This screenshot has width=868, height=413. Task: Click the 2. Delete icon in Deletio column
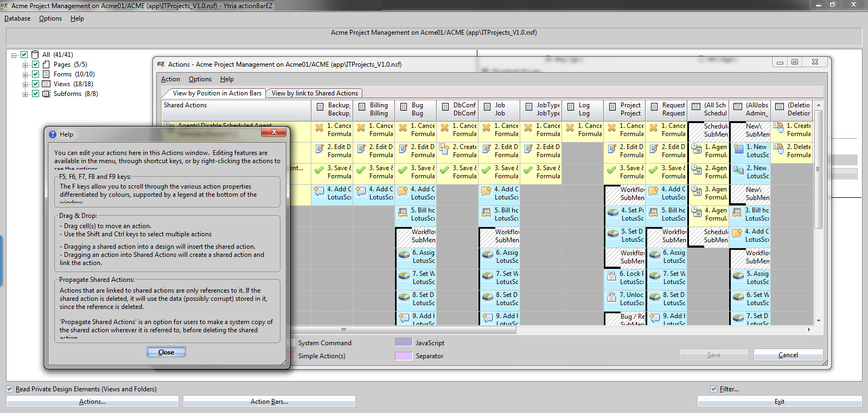[779, 149]
